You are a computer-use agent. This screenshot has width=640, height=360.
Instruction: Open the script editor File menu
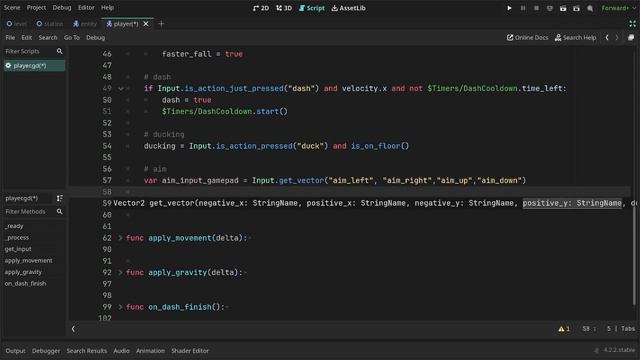click(x=10, y=38)
